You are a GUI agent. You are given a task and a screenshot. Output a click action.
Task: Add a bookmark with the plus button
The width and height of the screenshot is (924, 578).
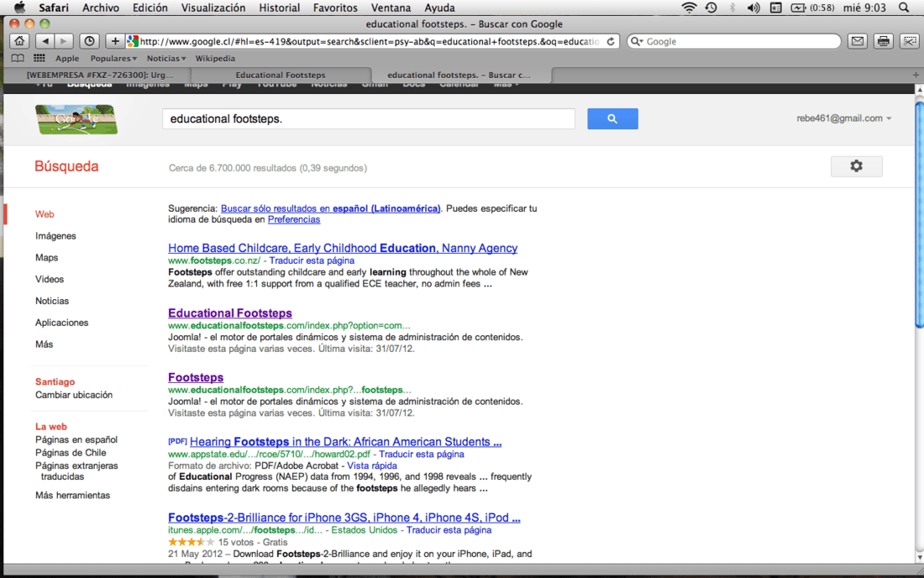pyautogui.click(x=115, y=41)
